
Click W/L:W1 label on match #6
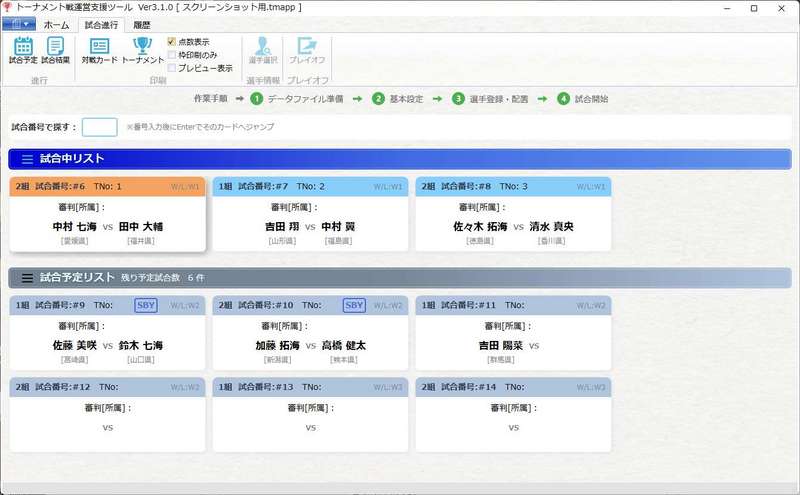click(x=185, y=187)
